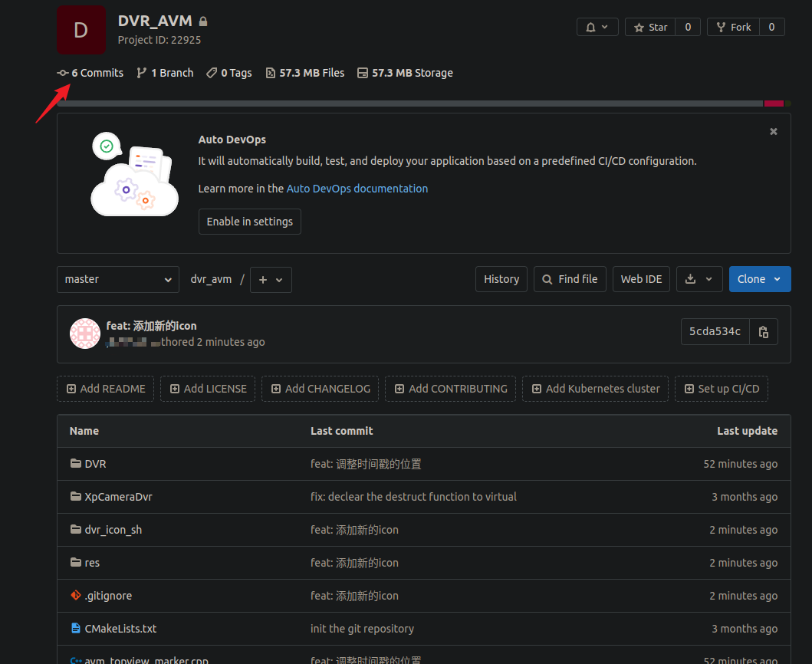Image resolution: width=812 pixels, height=664 pixels.
Task: Click '52 minutes ago' in DVR row
Action: pyautogui.click(x=741, y=464)
